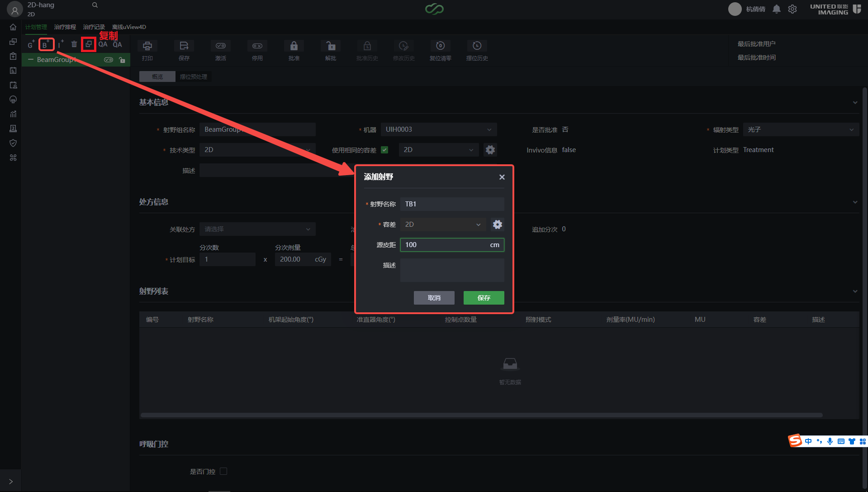Click the 解批 unapprove icon
This screenshot has height=492, width=868.
click(331, 46)
